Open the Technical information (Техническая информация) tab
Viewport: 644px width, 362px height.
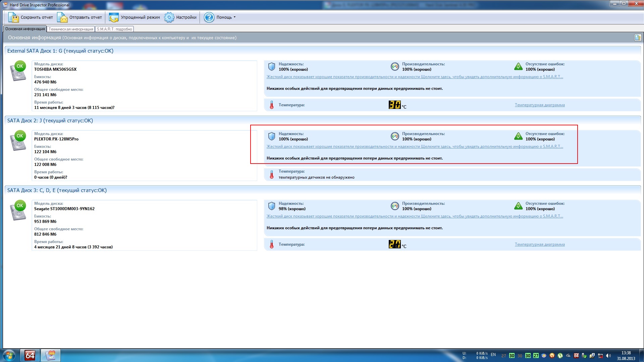click(x=71, y=29)
